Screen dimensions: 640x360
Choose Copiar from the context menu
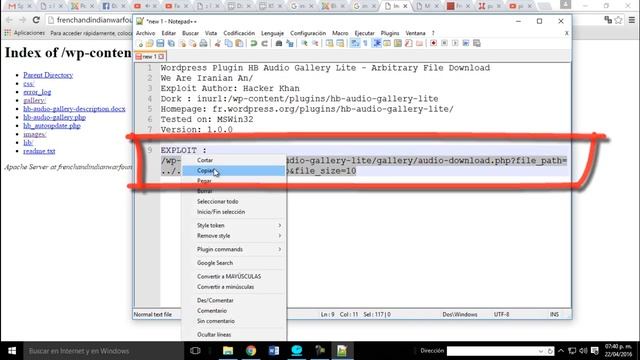233,171
